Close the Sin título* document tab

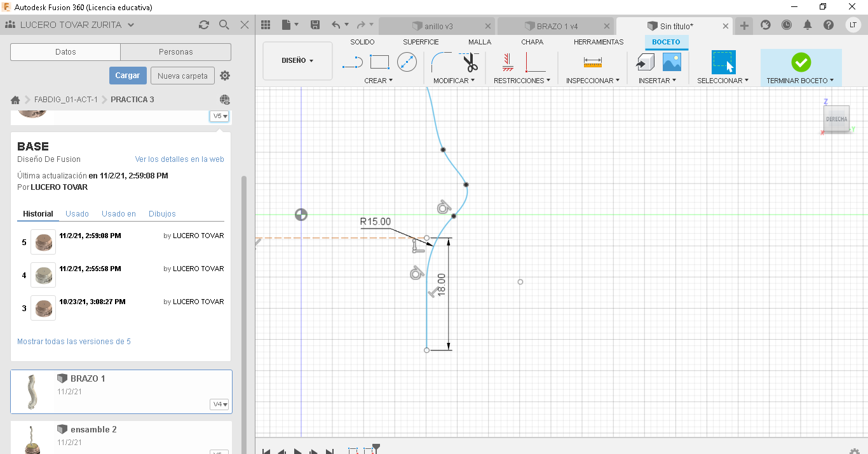[726, 26]
